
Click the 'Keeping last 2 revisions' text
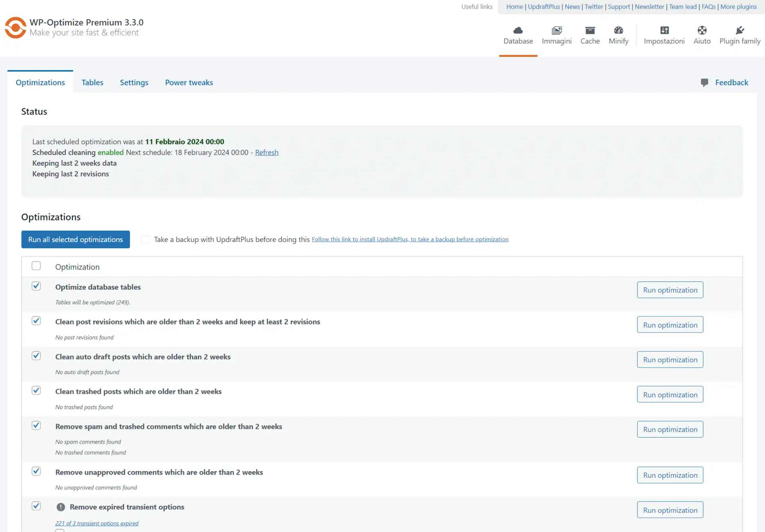[x=71, y=174]
